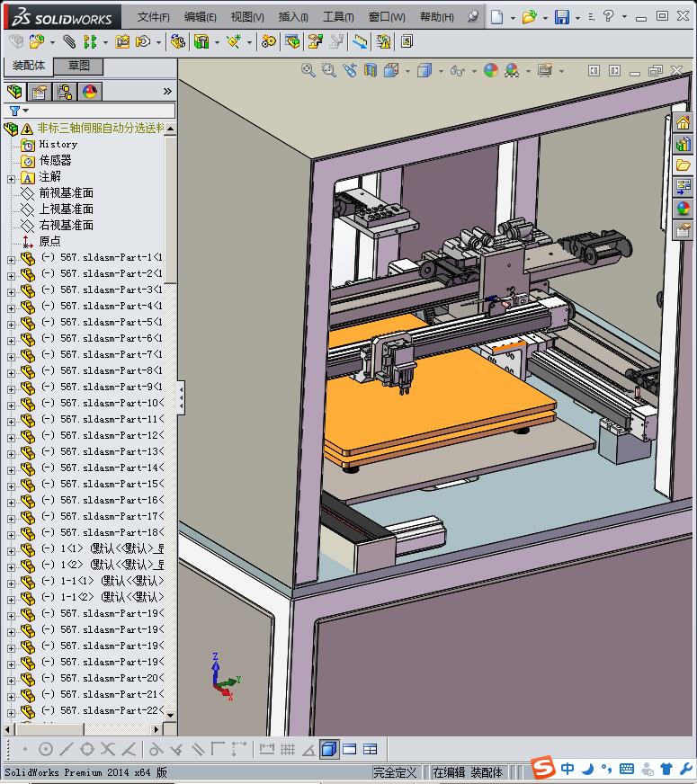
Task: Open Display Style dropdown arrow
Action: pyautogui.click(x=441, y=71)
